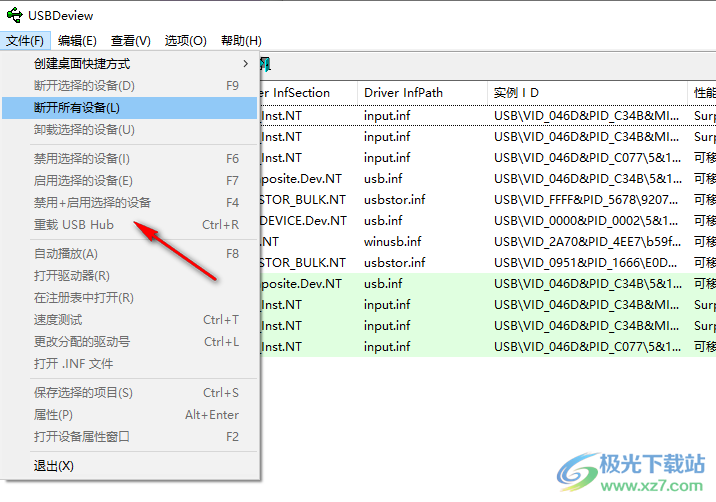Open the 文件(F) menu
This screenshot has height=502, width=716.
pos(25,41)
